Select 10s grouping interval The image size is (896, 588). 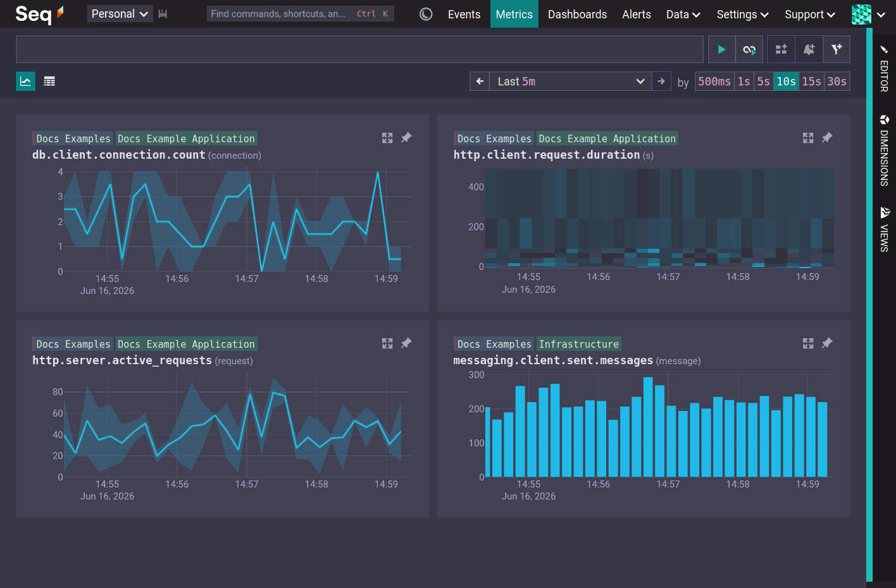click(x=786, y=82)
